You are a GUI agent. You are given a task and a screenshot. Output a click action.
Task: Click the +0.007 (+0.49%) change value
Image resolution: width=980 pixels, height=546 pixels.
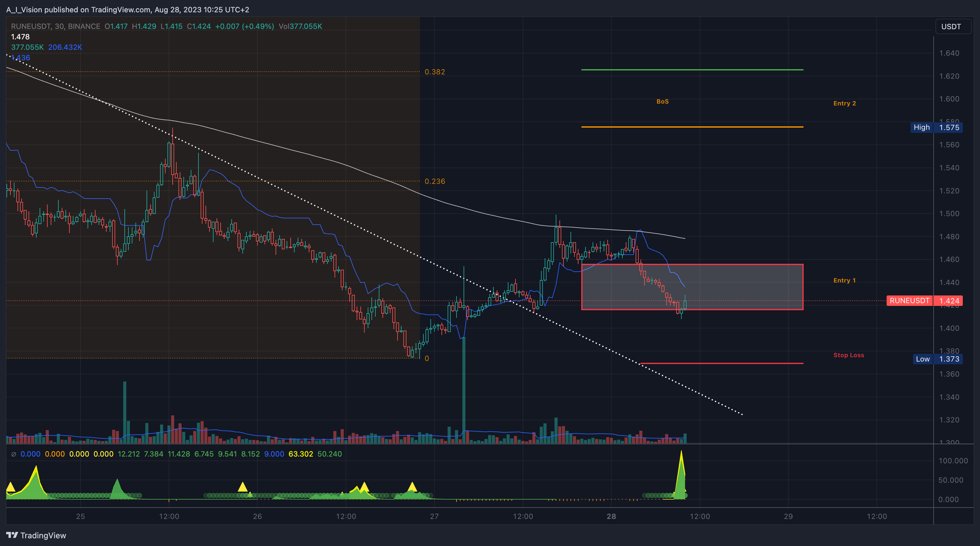[x=244, y=26]
